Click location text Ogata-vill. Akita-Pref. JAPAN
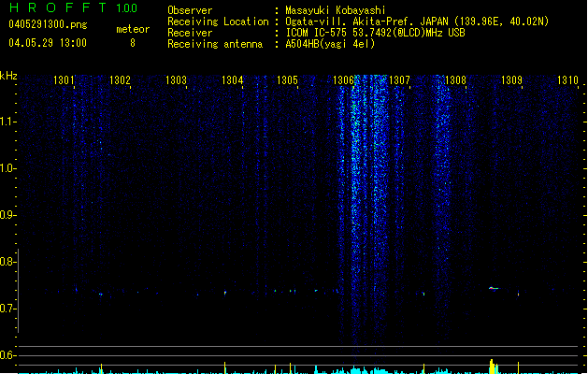The image size is (588, 374). [366, 22]
